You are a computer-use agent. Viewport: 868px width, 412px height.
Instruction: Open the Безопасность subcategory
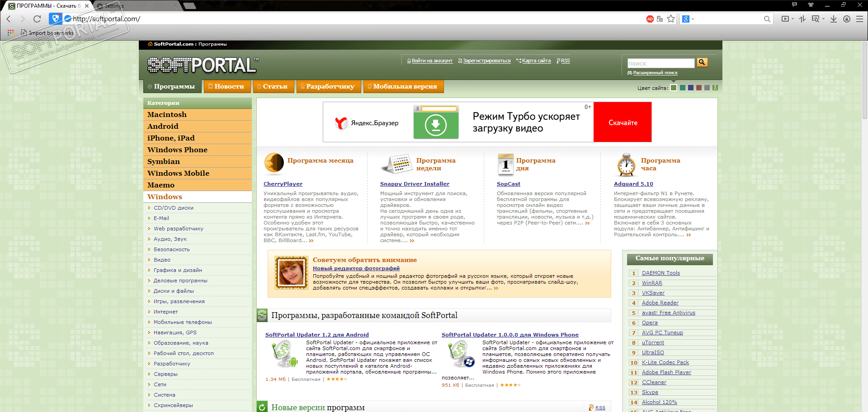click(172, 249)
